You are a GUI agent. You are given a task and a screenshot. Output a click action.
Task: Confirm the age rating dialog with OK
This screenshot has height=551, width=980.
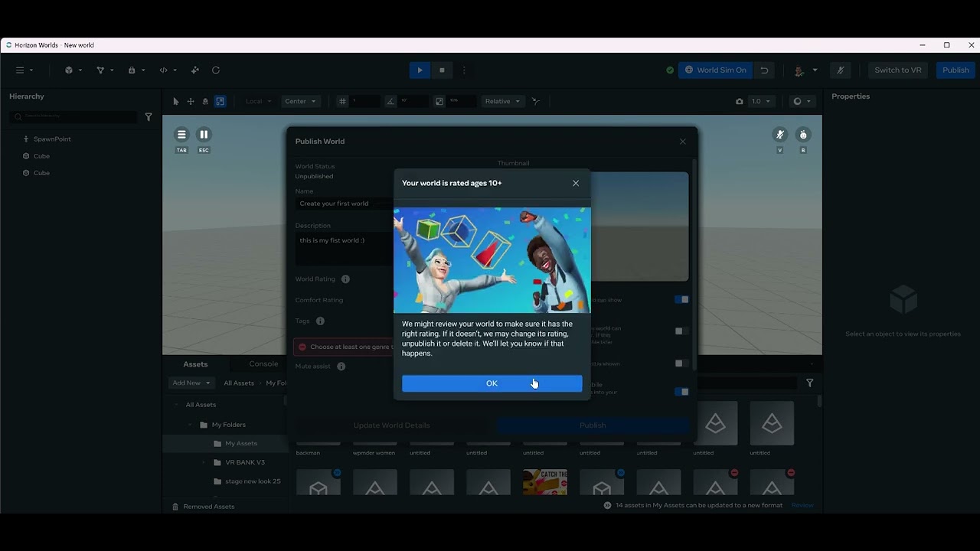coord(492,383)
